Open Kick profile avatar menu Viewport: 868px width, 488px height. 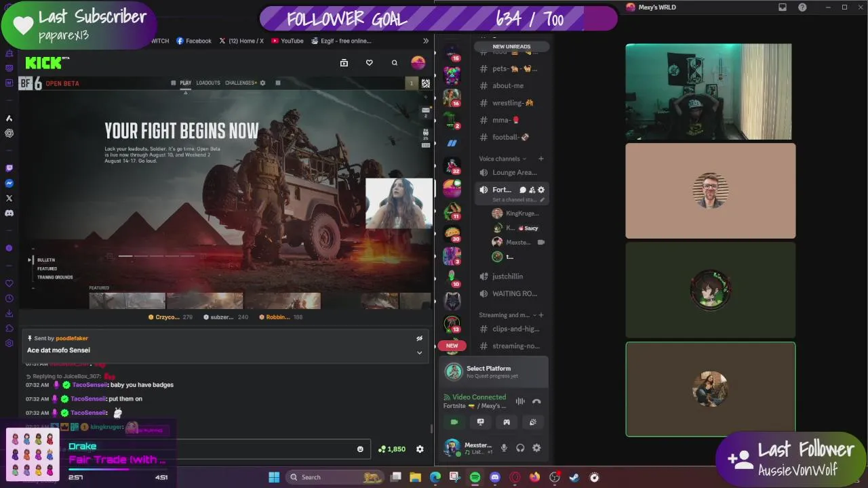pyautogui.click(x=418, y=63)
